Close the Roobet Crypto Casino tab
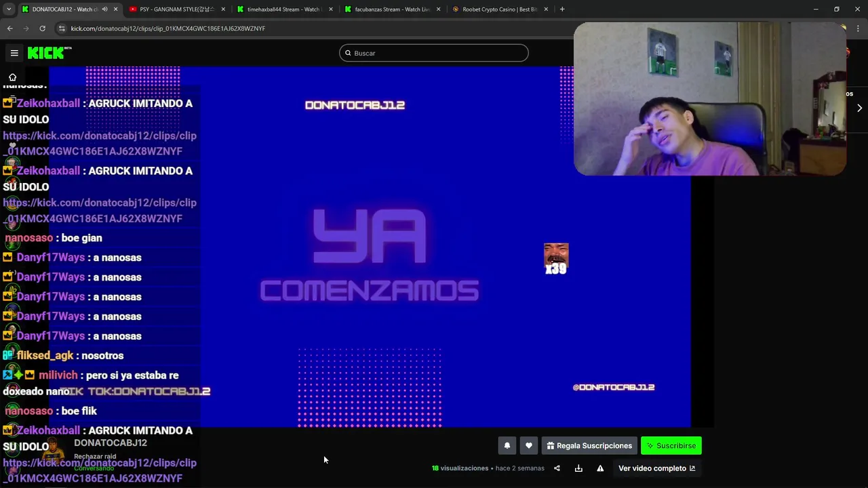The height and width of the screenshot is (488, 868). (546, 9)
